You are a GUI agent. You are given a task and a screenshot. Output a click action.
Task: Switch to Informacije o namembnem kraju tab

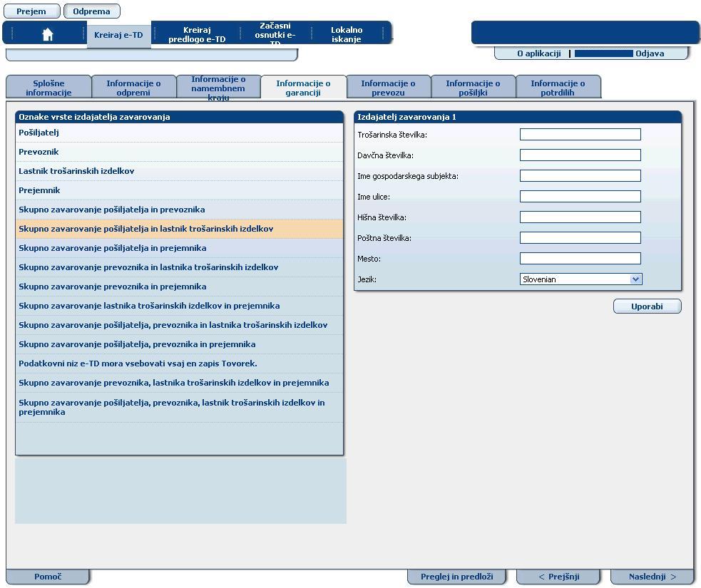(218, 88)
